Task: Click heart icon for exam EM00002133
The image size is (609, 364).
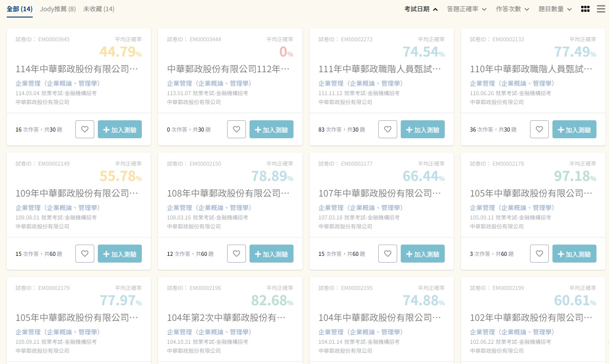Action: click(539, 129)
